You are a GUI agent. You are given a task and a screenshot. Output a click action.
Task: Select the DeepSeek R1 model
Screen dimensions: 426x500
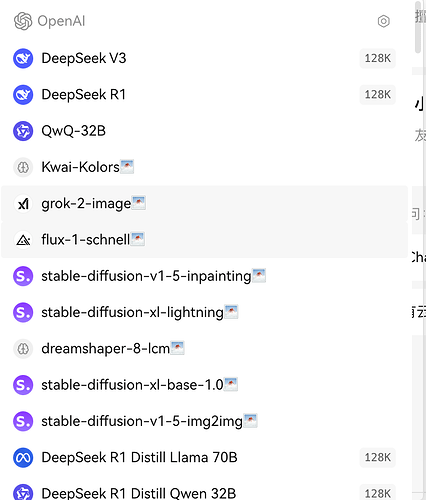point(204,95)
